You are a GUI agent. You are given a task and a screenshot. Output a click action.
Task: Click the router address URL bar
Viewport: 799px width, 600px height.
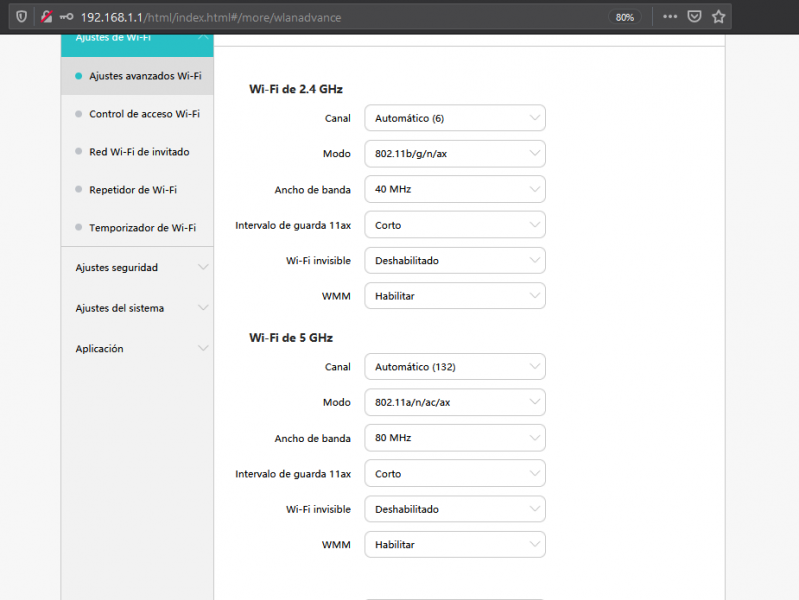coord(300,17)
